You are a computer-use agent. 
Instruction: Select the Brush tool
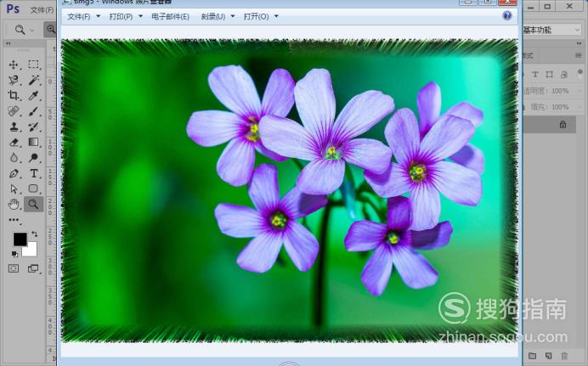33,111
